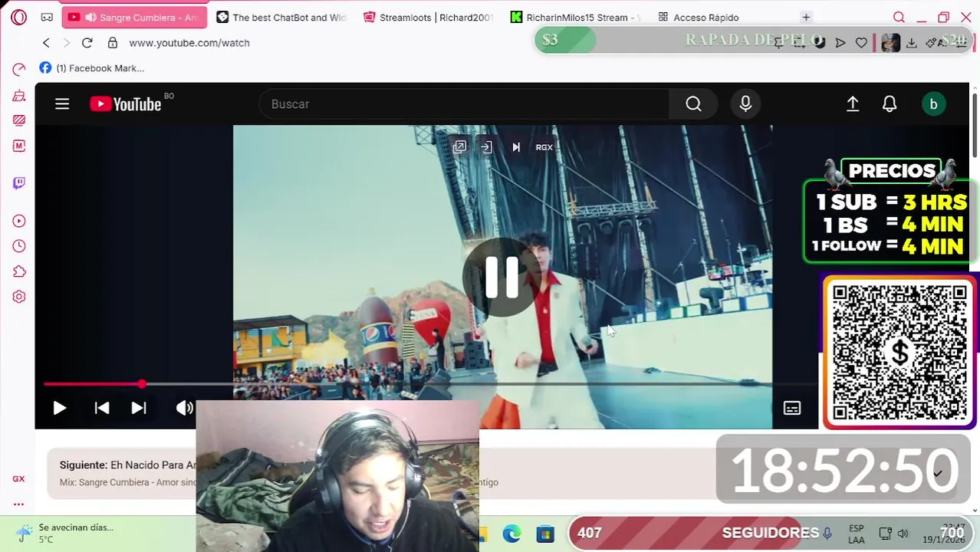Go back to previous page

click(x=46, y=43)
